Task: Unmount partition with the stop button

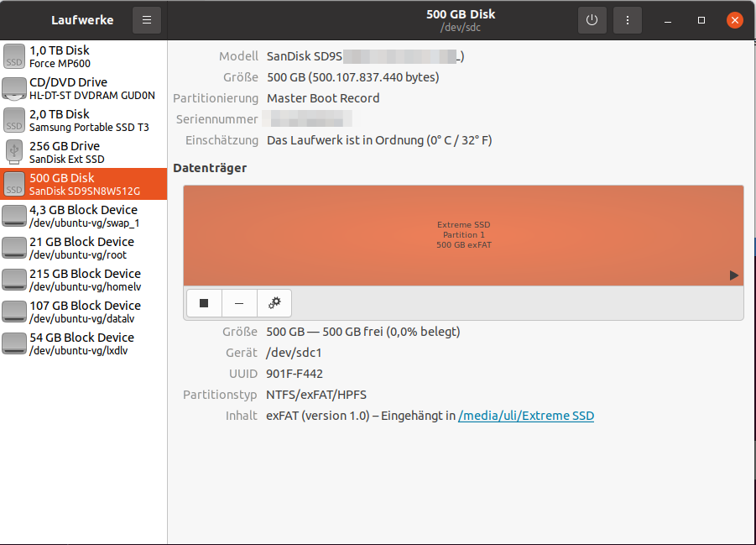Action: [204, 303]
